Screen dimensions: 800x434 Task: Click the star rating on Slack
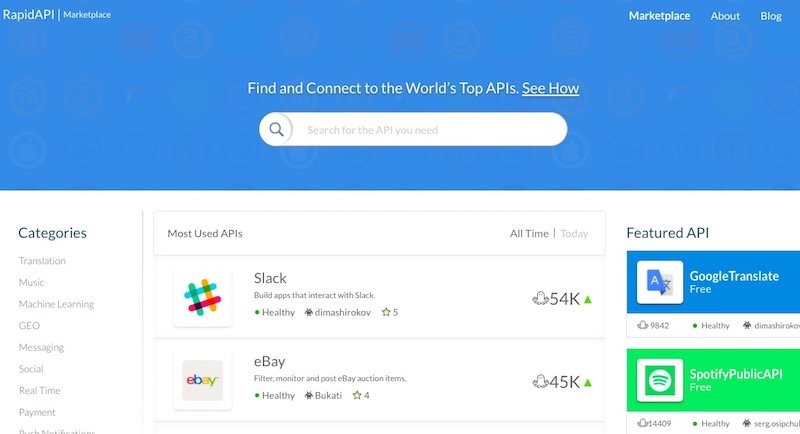tap(389, 313)
